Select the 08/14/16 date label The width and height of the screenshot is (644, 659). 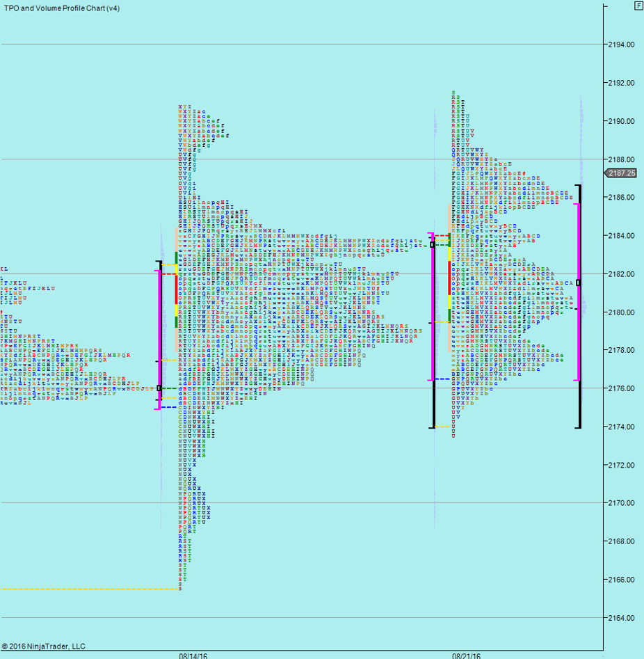(x=193, y=655)
